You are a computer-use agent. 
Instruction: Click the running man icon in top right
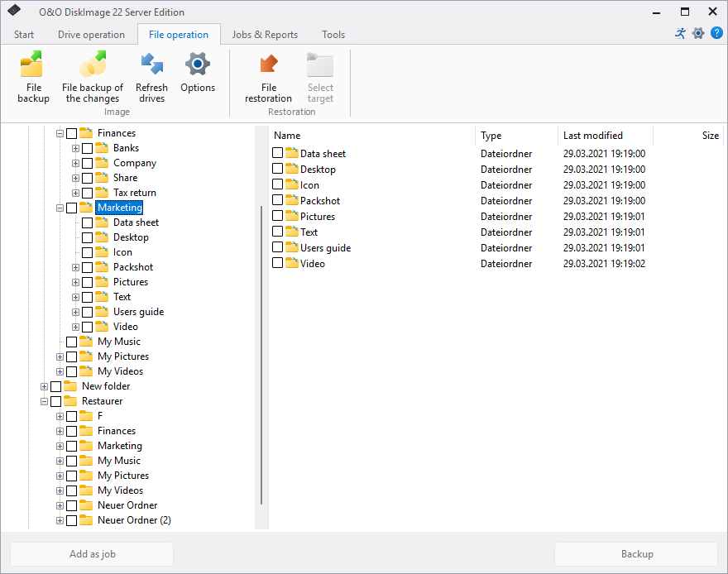click(680, 34)
